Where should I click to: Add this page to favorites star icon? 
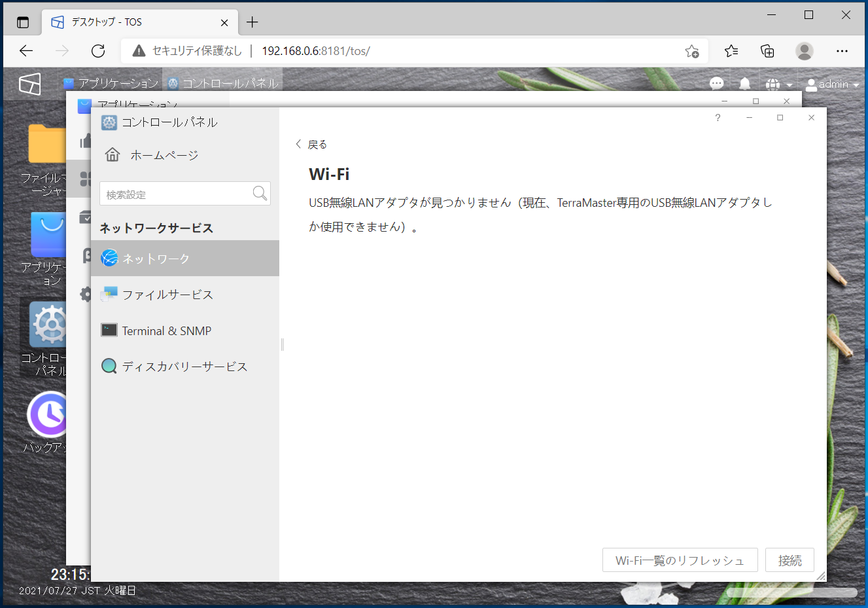(x=692, y=51)
